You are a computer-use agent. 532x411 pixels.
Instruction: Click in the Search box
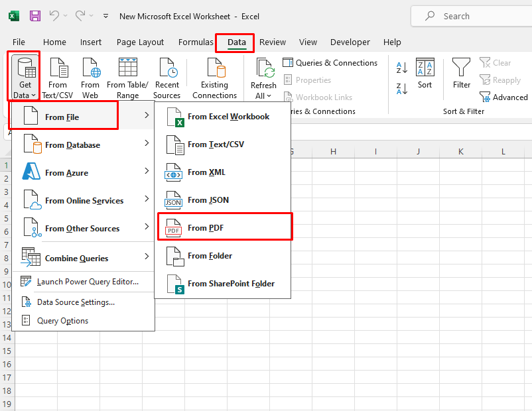coord(472,16)
